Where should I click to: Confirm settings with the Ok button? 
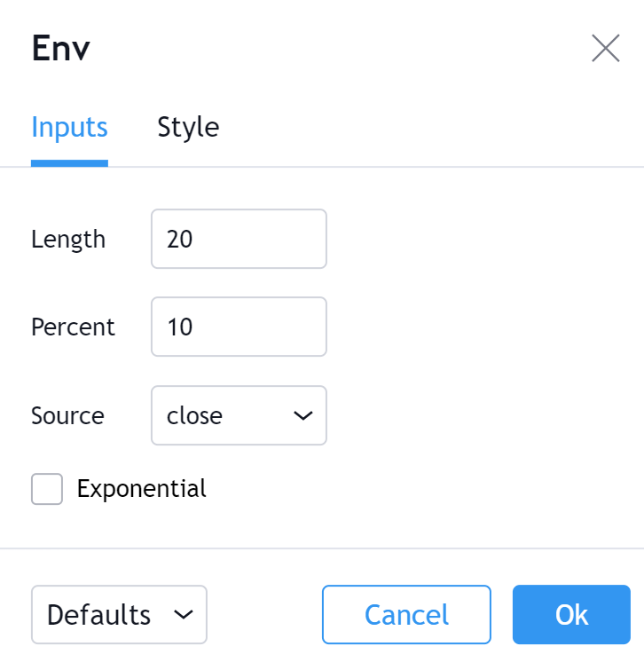point(571,614)
